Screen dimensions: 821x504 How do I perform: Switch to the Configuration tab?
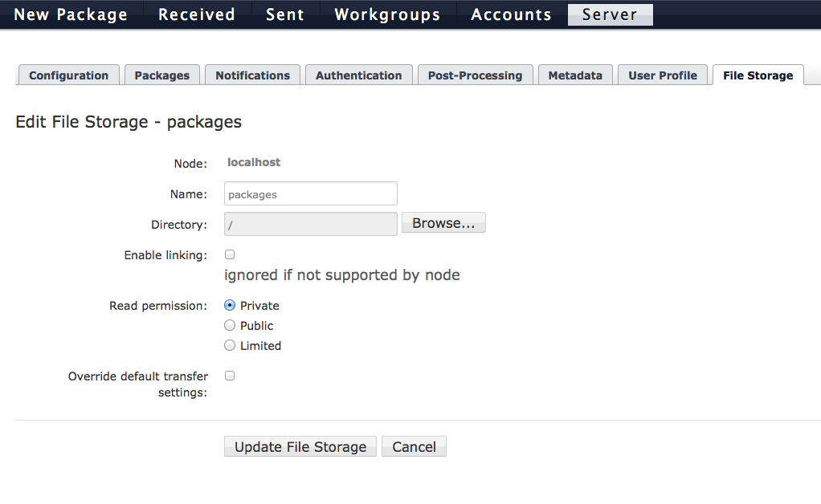tap(68, 75)
